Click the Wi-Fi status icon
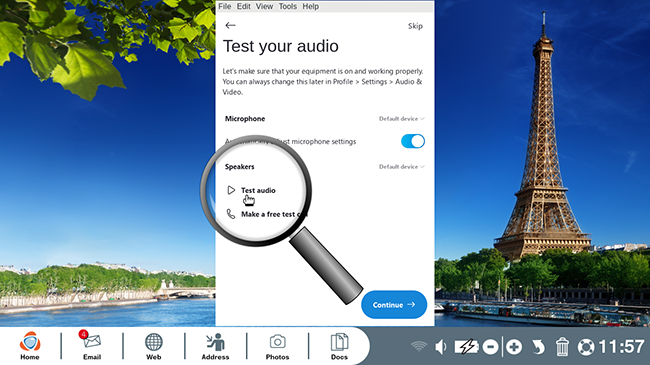The width and height of the screenshot is (650, 365). click(x=419, y=346)
